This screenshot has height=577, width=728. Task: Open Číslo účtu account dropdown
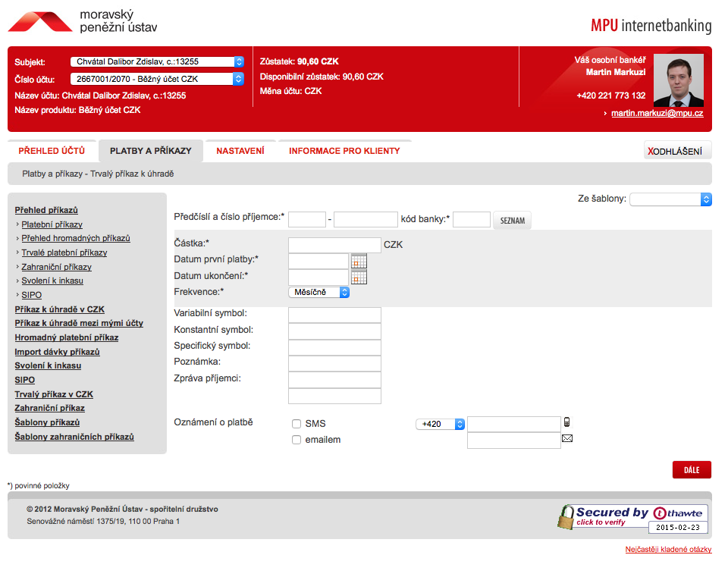point(157,79)
